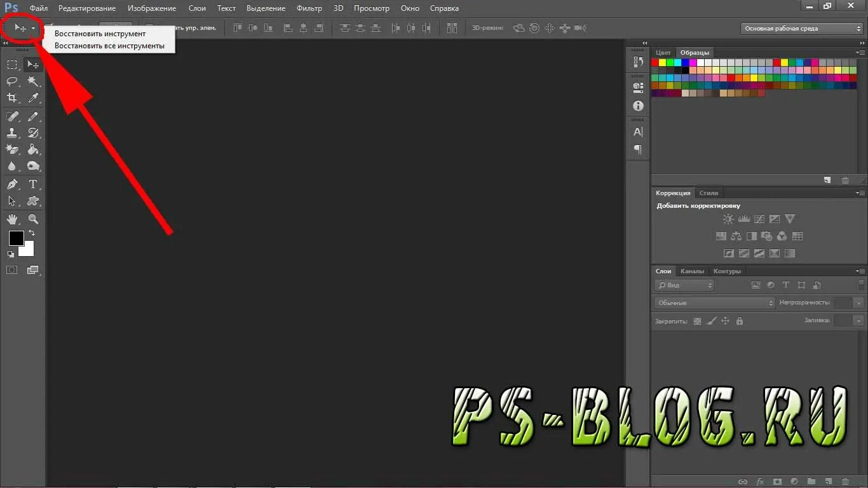Open the Layers panel options menu

[860, 271]
